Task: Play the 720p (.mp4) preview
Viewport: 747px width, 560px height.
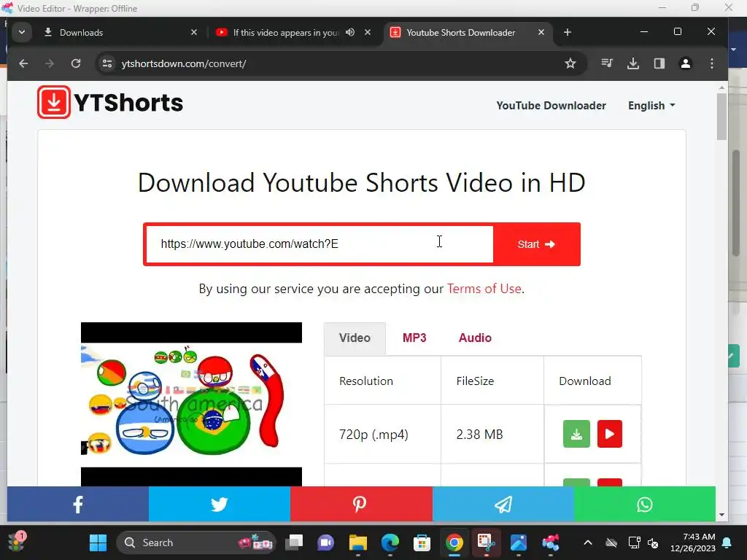Action: tap(609, 434)
